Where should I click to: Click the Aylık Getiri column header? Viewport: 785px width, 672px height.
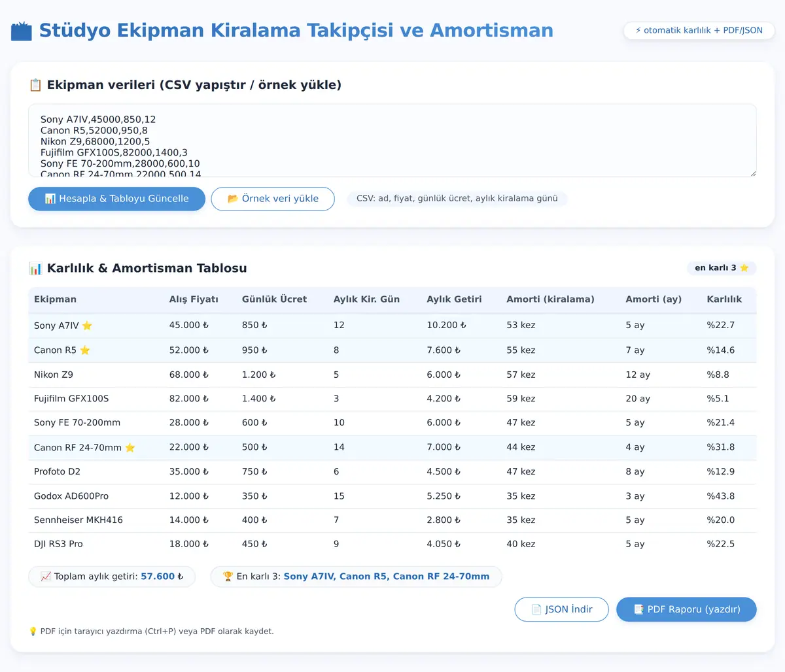[454, 299]
